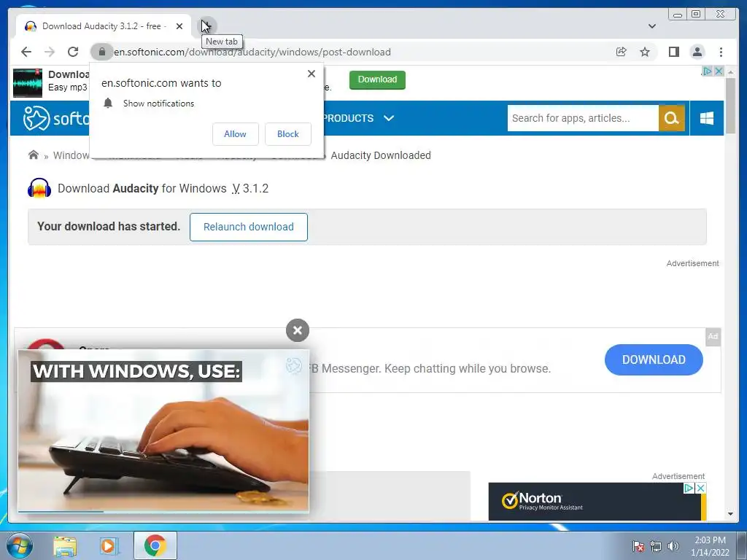Click the AdChoices icon on Norton ad

click(x=689, y=488)
